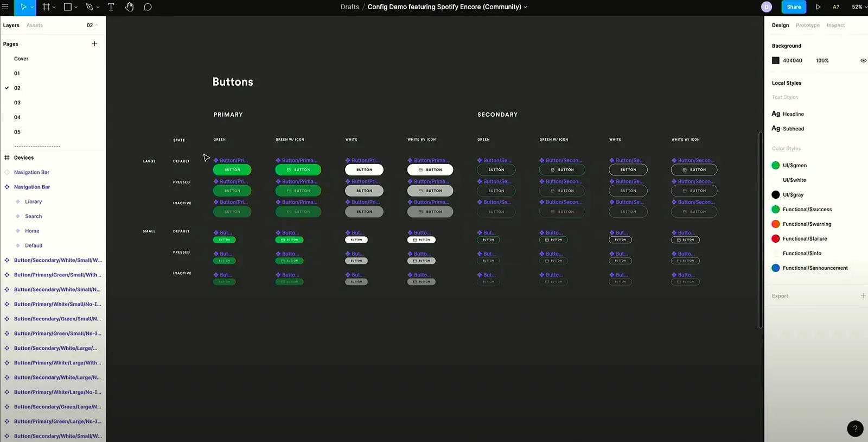Select the Functional/$failure red color style
The image size is (868, 442).
click(x=776, y=239)
